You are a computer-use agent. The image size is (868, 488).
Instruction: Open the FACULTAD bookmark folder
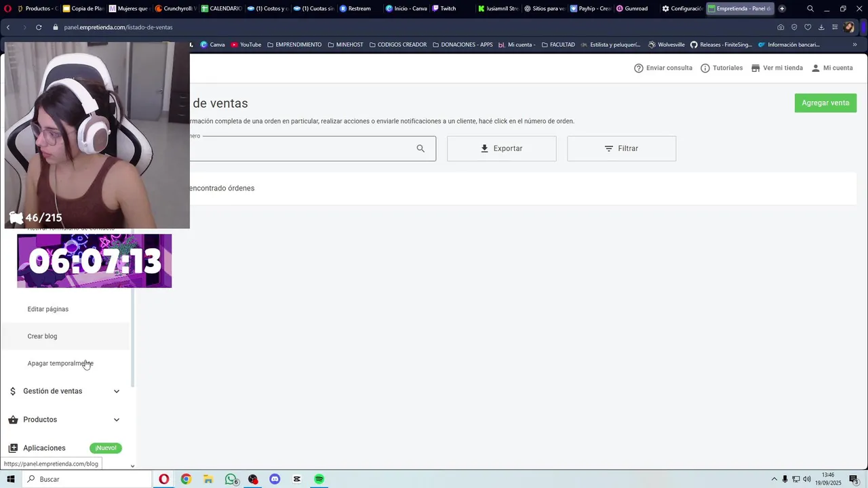coord(557,45)
